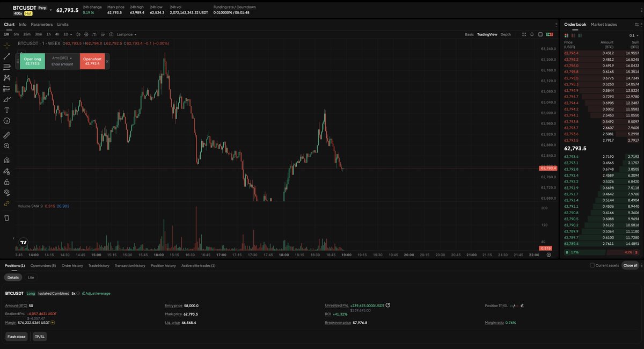Open the Trade history tab
The width and height of the screenshot is (644, 349).
(99, 266)
